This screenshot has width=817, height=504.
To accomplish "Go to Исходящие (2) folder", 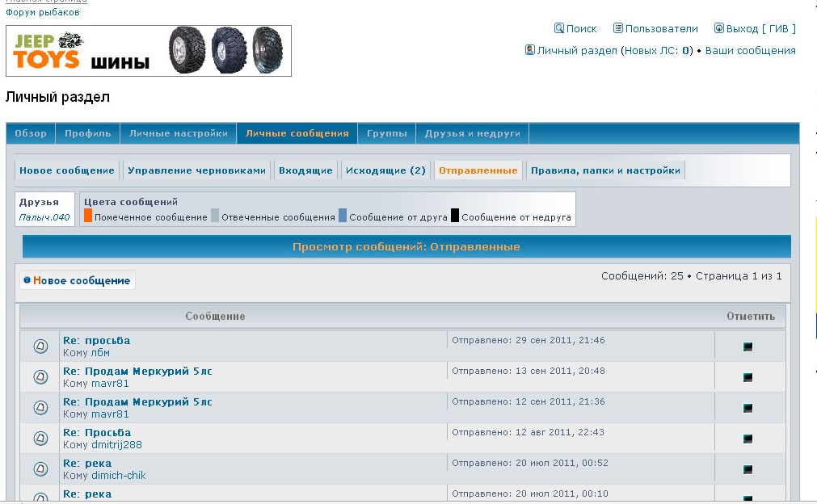I will 385,170.
